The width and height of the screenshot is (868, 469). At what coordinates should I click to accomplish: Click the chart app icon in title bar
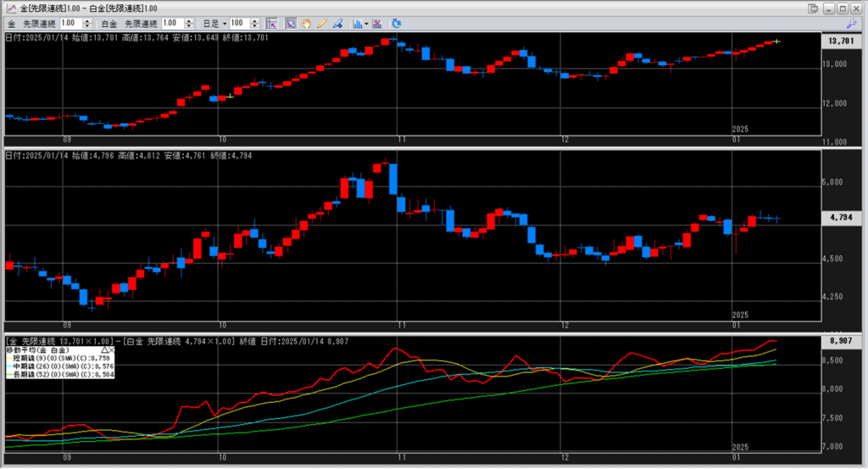coord(11,8)
